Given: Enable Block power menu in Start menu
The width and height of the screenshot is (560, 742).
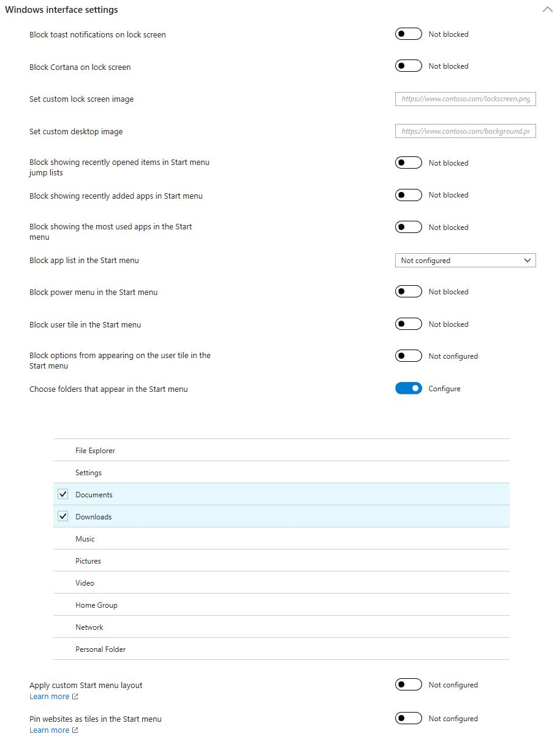Looking at the screenshot, I should pos(409,292).
